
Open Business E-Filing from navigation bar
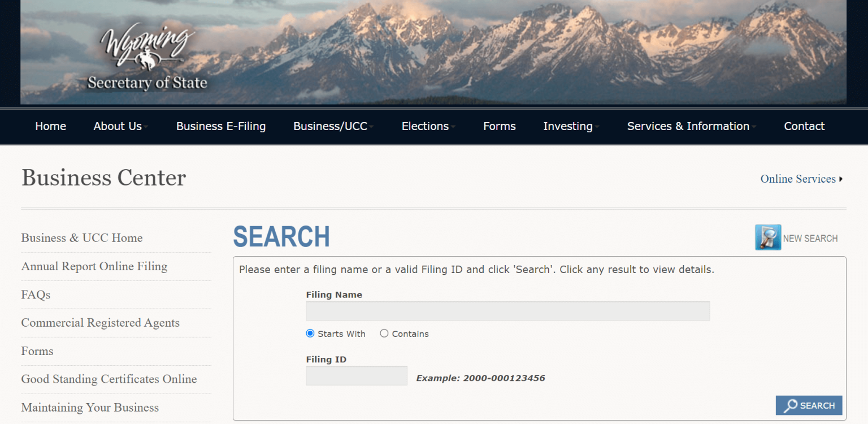(x=221, y=127)
